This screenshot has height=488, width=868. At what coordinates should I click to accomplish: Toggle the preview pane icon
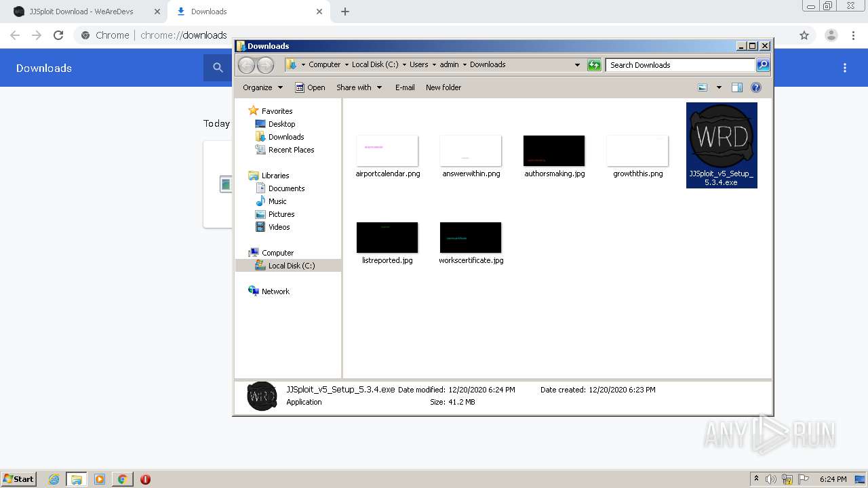click(x=737, y=87)
